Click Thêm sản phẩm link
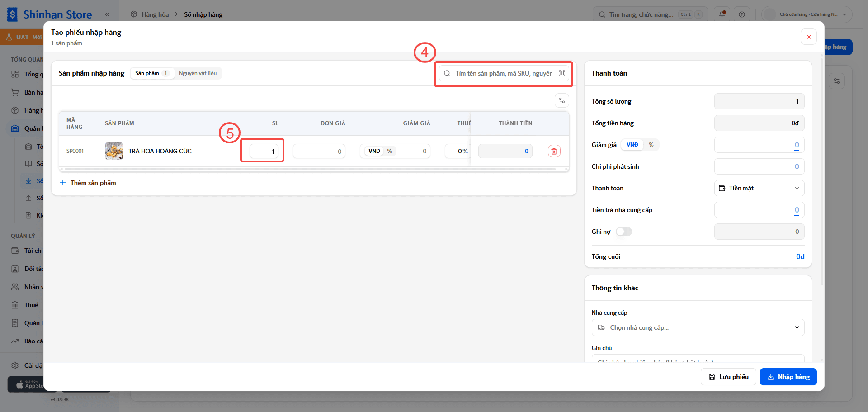Viewport: 868px width, 412px height. click(88, 183)
